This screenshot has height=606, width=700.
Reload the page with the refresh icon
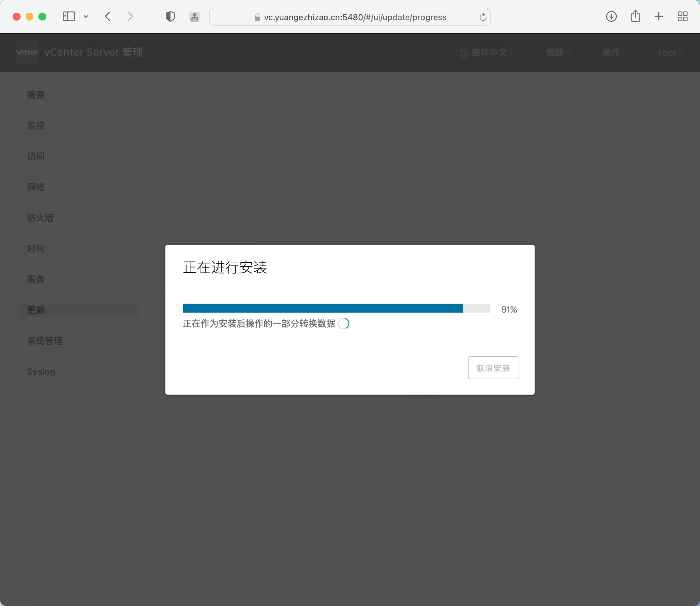click(x=483, y=17)
